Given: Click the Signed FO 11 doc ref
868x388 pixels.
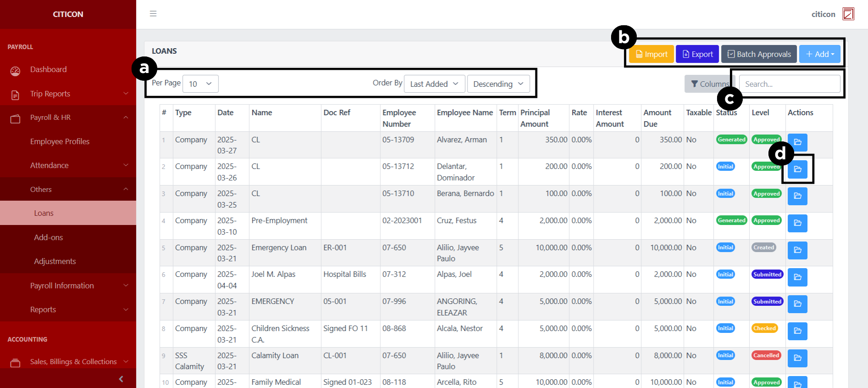Looking at the screenshot, I should (x=345, y=328).
